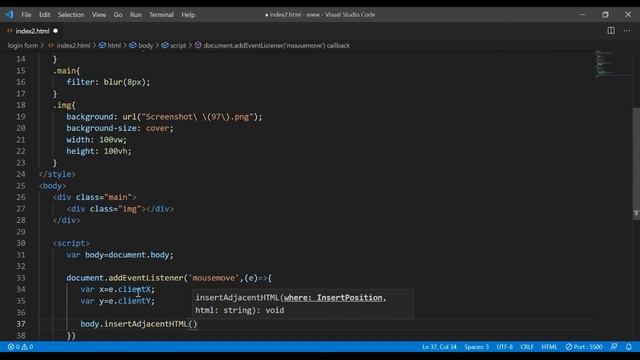
Task: Open the Run menu
Action: pyautogui.click(x=136, y=15)
